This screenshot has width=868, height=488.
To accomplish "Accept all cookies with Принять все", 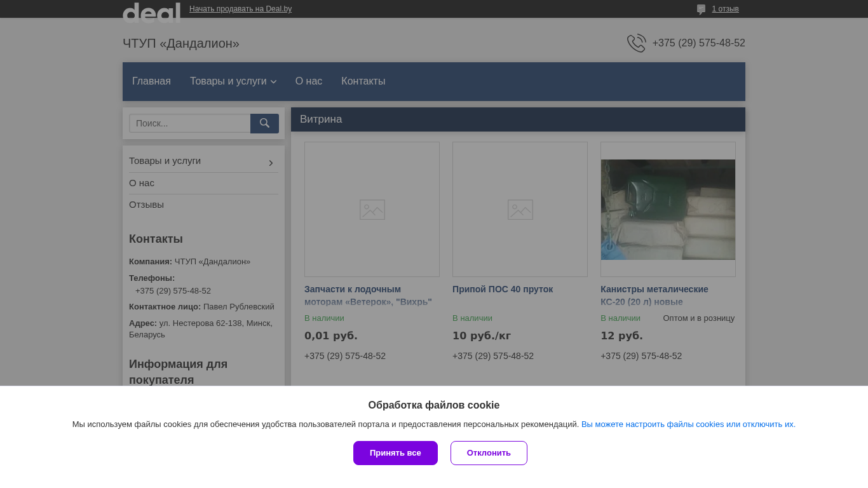I will click(395, 453).
